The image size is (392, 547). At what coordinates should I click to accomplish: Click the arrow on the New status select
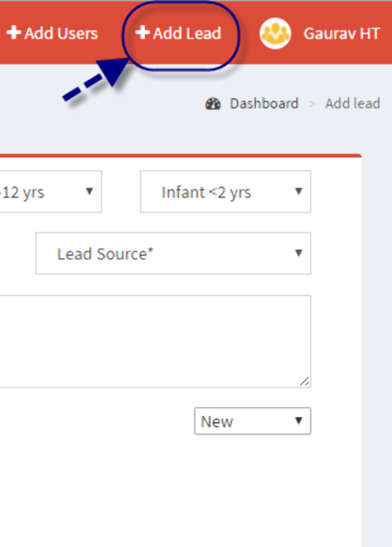point(299,421)
